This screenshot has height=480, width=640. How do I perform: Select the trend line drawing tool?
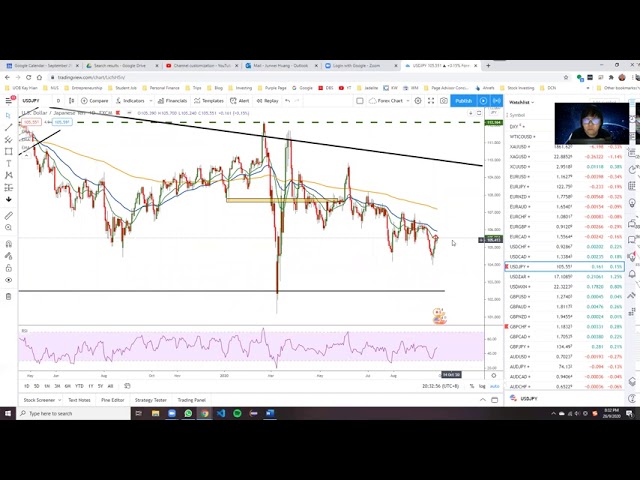click(x=9, y=127)
